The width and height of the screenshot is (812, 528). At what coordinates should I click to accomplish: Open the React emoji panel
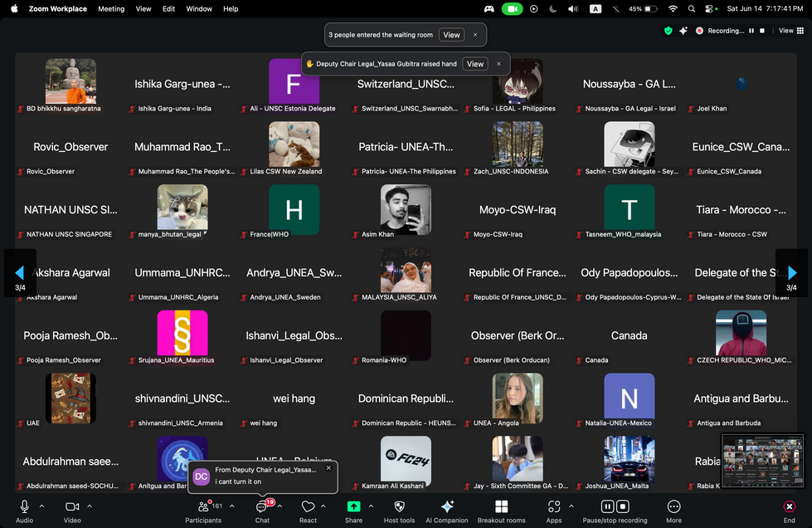coord(308,510)
